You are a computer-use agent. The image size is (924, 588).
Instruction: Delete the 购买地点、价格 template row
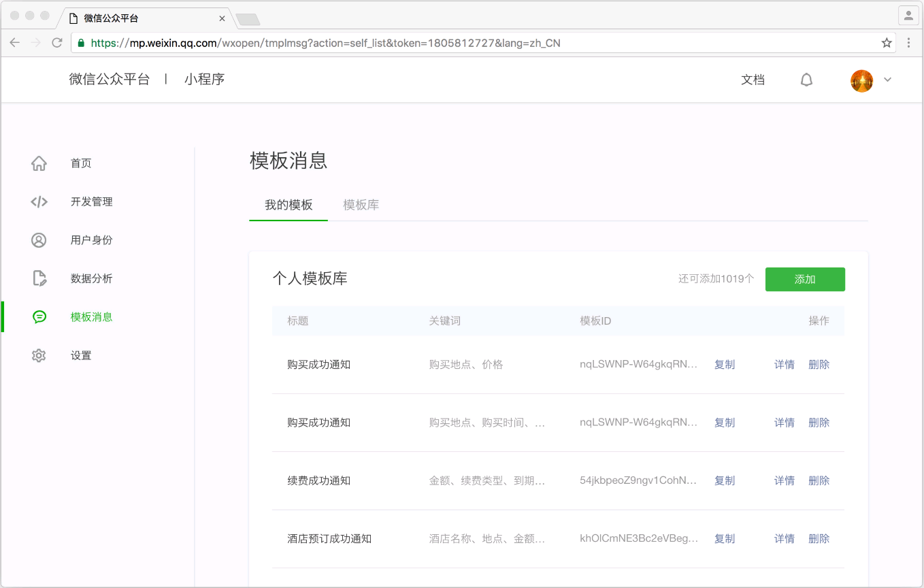click(x=819, y=365)
